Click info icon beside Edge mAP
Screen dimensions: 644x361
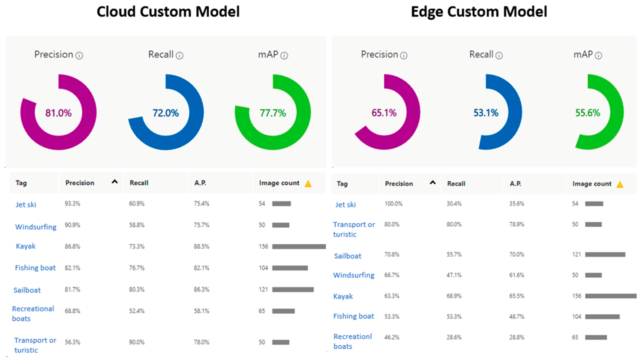coord(599,56)
